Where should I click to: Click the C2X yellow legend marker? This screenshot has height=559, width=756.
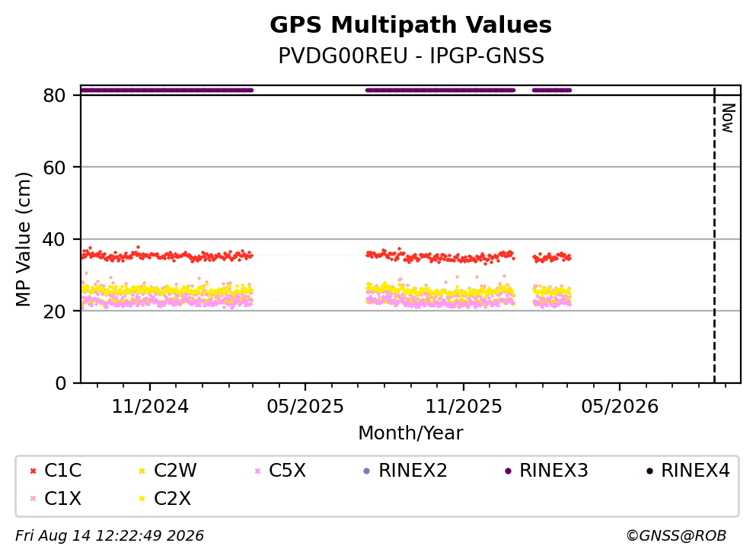(x=142, y=499)
